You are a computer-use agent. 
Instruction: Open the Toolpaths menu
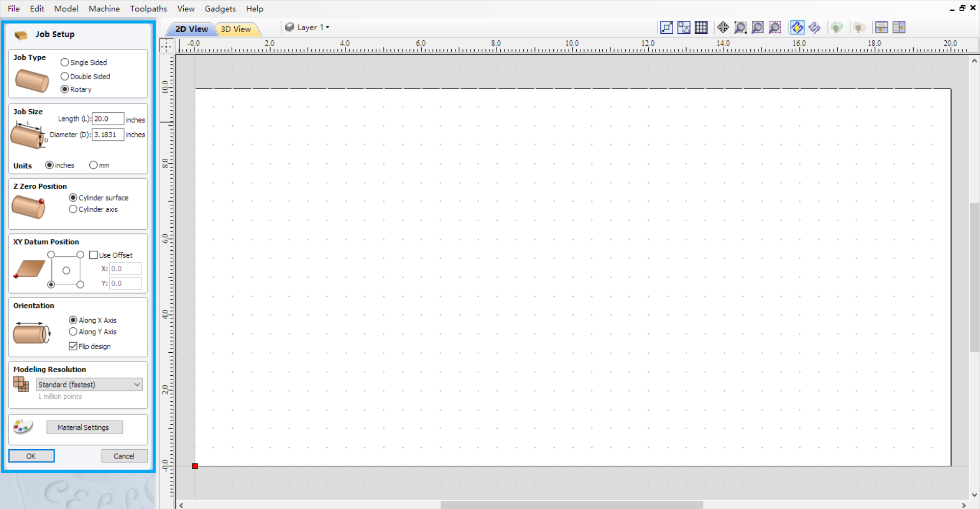pyautogui.click(x=148, y=9)
